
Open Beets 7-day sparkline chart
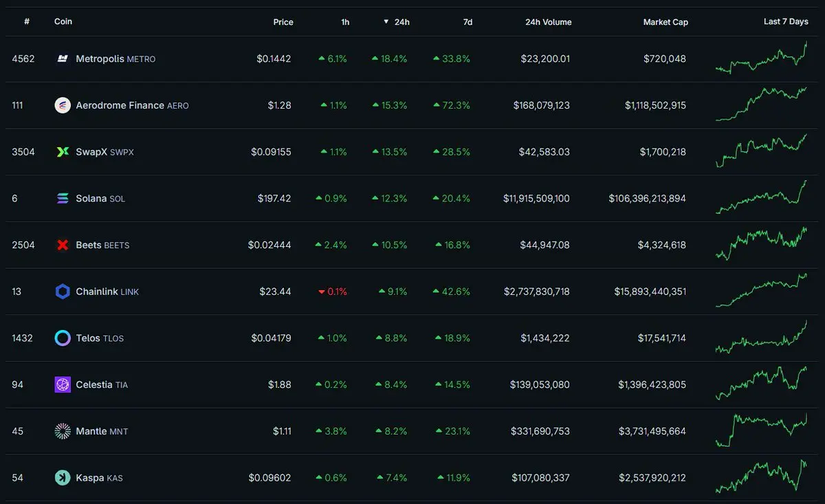click(762, 243)
